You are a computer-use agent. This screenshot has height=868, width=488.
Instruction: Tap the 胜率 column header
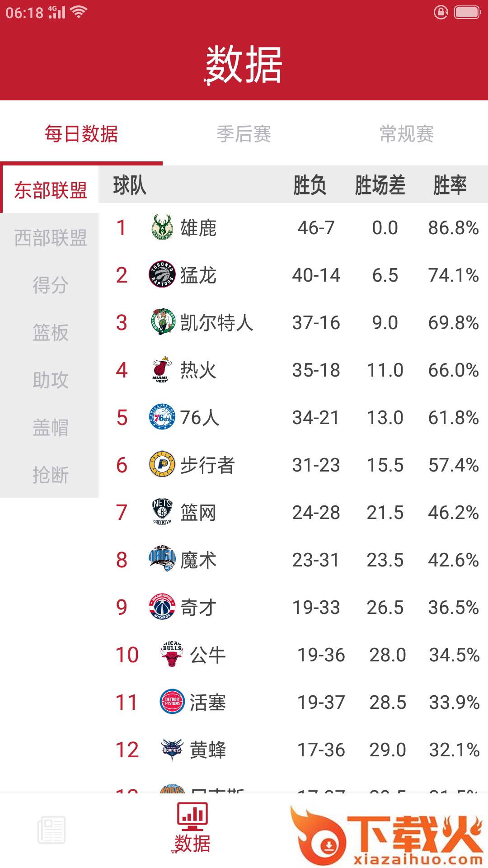tap(450, 185)
